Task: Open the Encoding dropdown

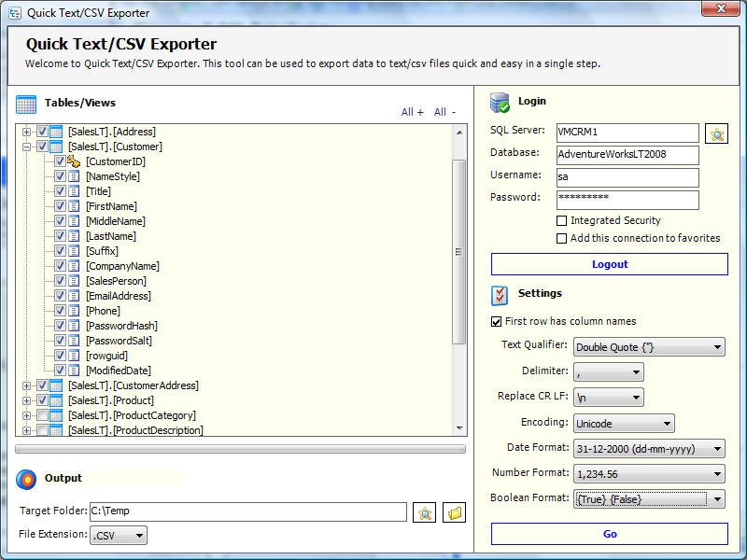Action: pyautogui.click(x=624, y=424)
